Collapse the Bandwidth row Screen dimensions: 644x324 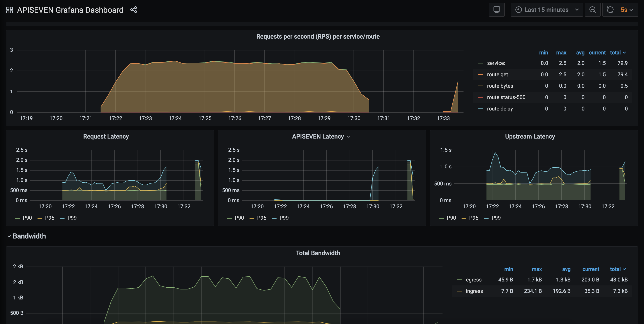pyautogui.click(x=27, y=236)
